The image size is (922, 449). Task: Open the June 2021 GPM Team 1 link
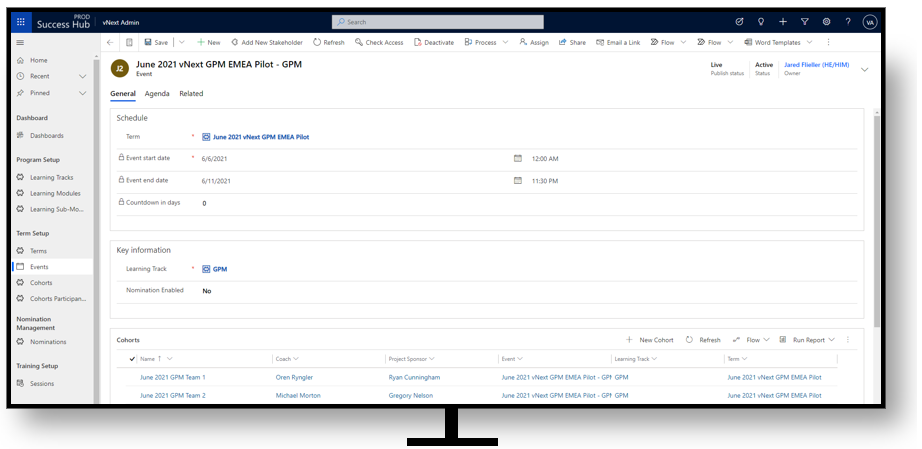pyautogui.click(x=173, y=377)
